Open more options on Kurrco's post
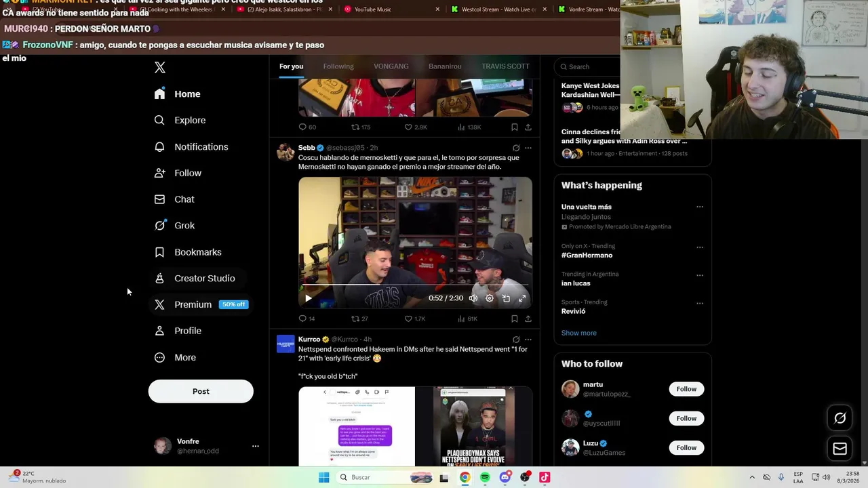 coord(528,339)
